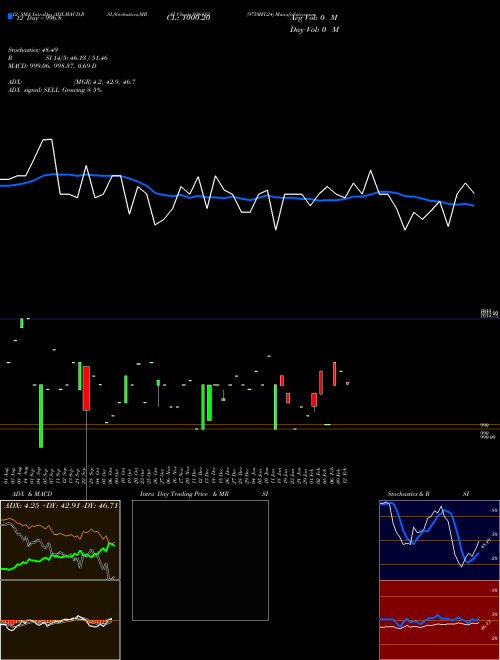Click the blue-background Stochastics chart panel
The height and width of the screenshot is (660, 500).
(439, 540)
